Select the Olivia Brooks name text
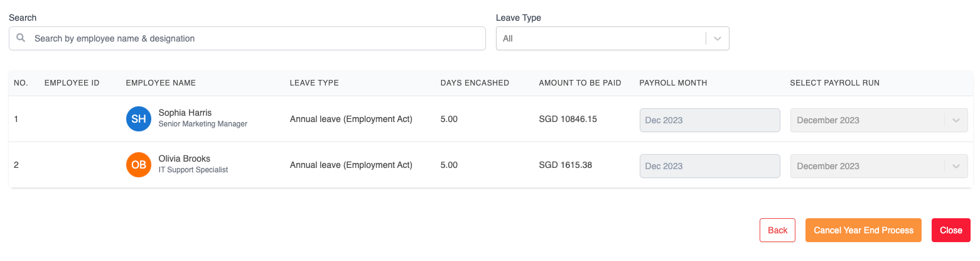This screenshot has width=980, height=261. click(x=184, y=158)
